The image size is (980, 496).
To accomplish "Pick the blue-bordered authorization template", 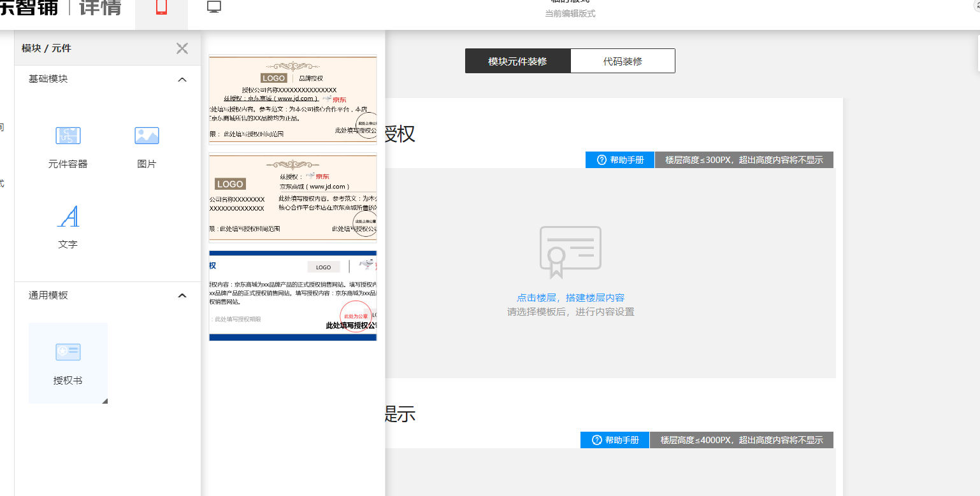I will click(x=293, y=296).
